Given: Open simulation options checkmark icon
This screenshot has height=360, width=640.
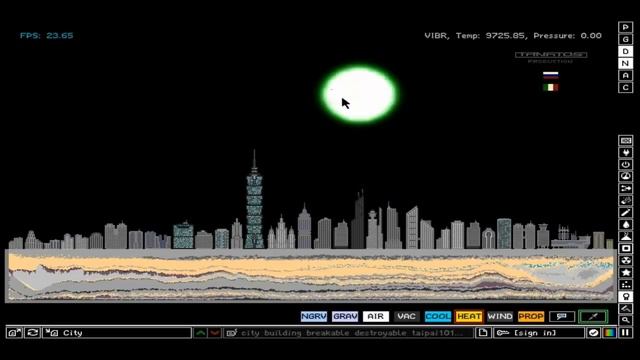Looking at the screenshot, I should click(593, 333).
